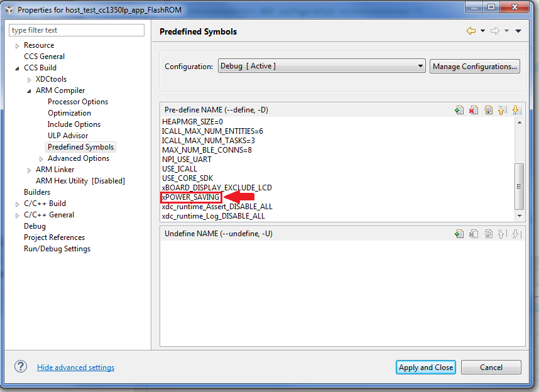Add a new Undefine NAME entry
The height and width of the screenshot is (392, 539).
[459, 234]
